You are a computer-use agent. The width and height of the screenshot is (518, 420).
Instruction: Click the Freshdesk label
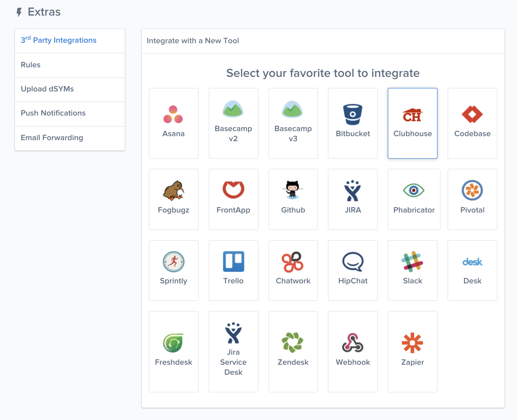point(173,362)
